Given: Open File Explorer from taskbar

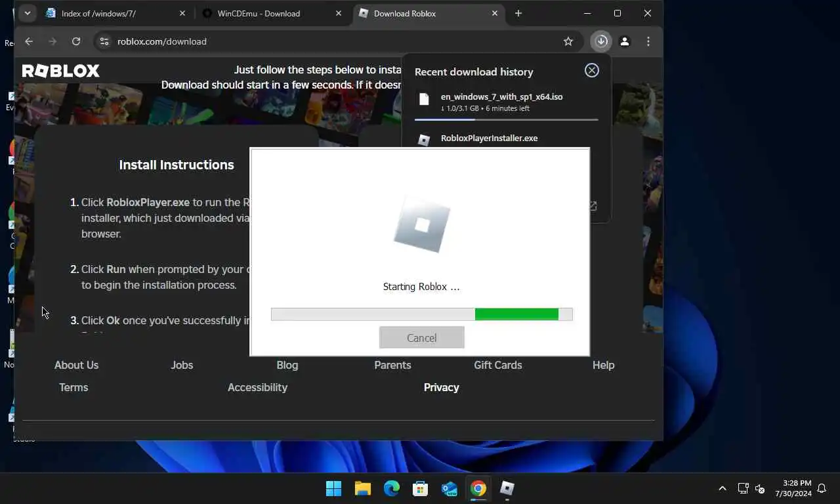Looking at the screenshot, I should (363, 488).
